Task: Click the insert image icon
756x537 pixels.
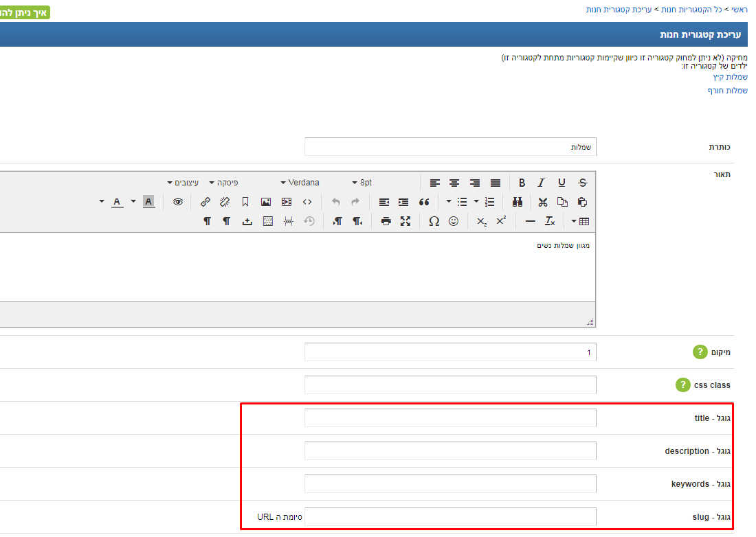Action: click(x=266, y=202)
